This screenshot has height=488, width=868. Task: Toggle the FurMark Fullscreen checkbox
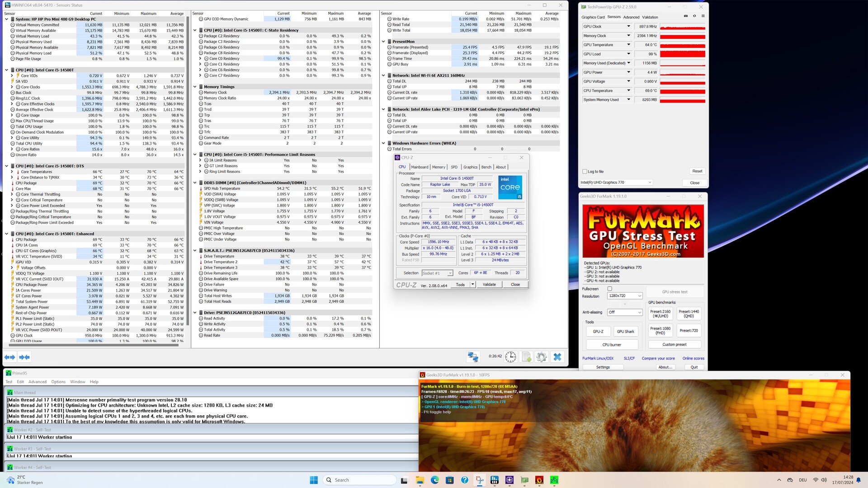click(609, 289)
